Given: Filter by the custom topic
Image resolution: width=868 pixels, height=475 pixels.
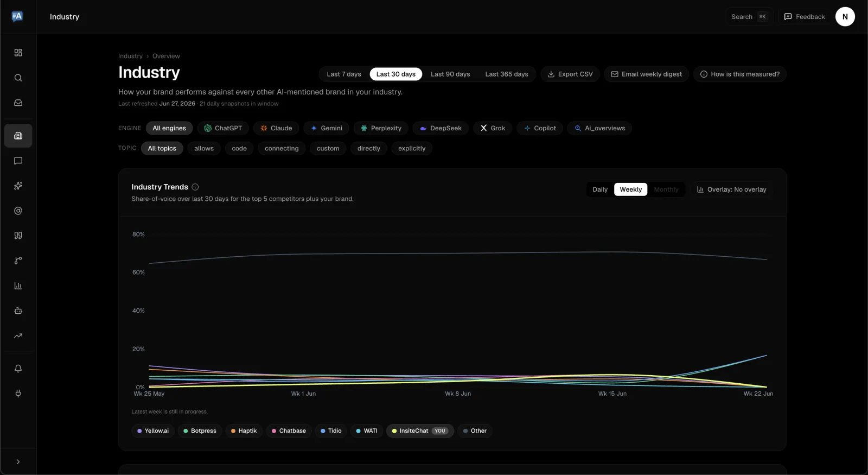Looking at the screenshot, I should tap(328, 148).
